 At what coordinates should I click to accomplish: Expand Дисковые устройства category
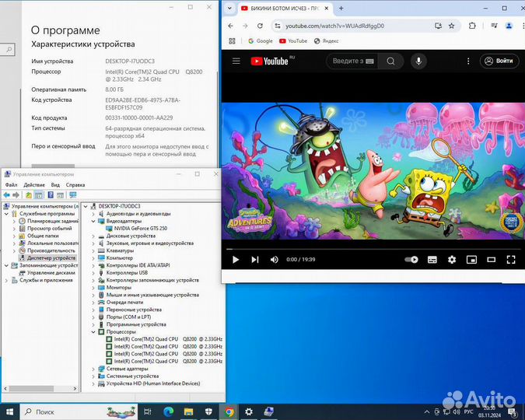(x=93, y=236)
